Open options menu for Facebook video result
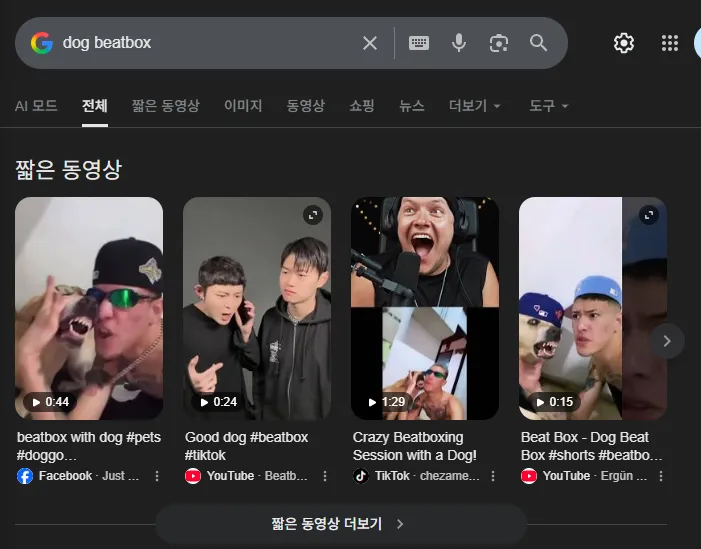The image size is (701, 549). coord(157,476)
